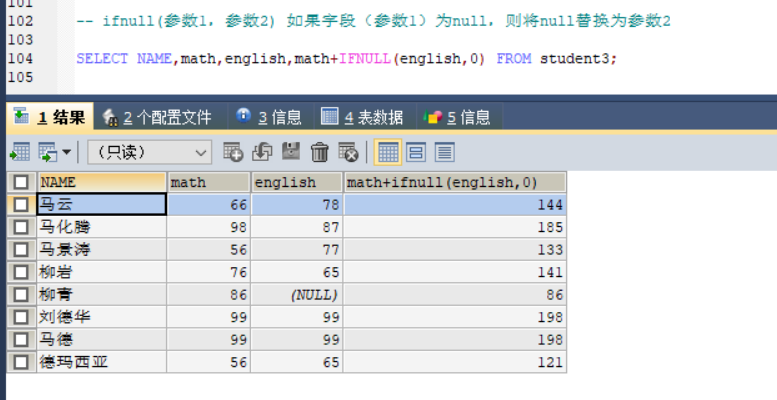Click the total cell 133

pos(455,249)
